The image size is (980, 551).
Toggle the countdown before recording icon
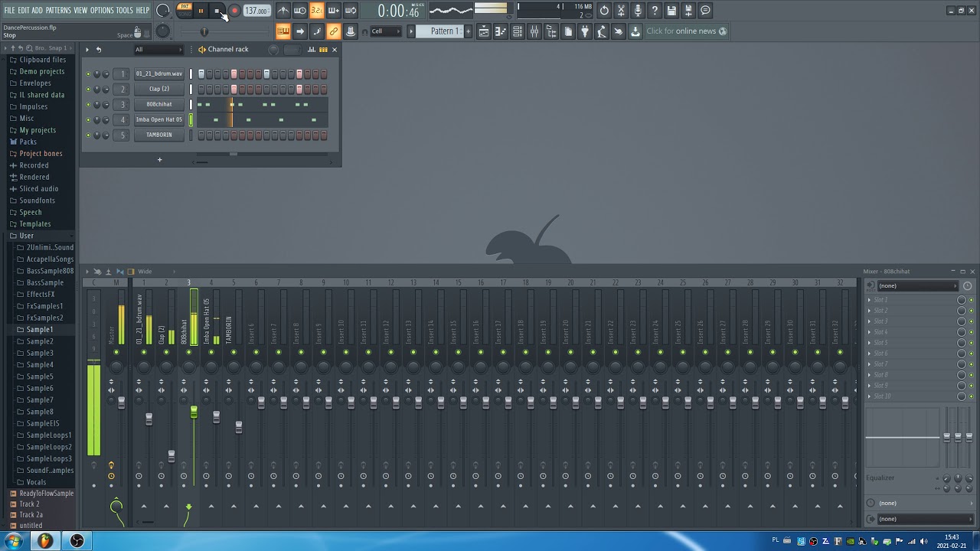317,11
